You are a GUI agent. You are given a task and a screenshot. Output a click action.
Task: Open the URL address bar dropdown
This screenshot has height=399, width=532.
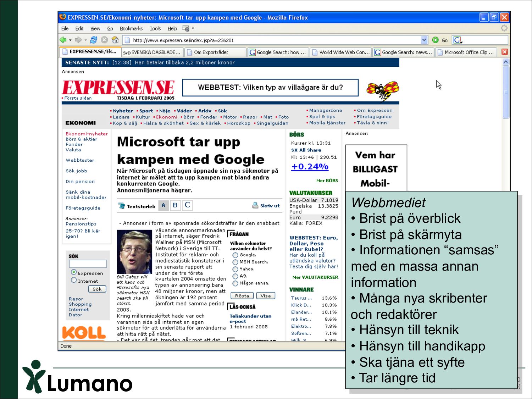pos(424,40)
